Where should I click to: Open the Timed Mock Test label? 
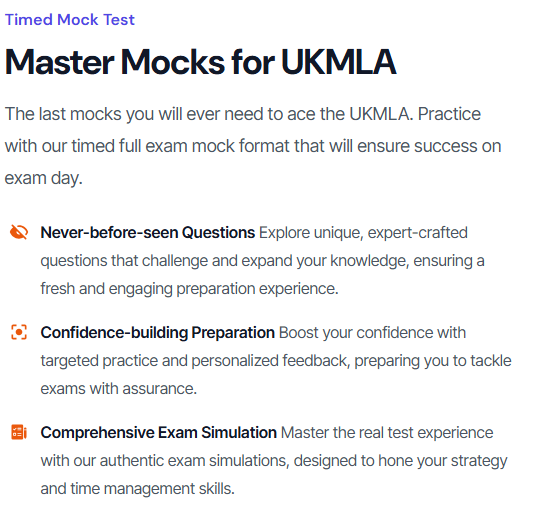coord(70,19)
